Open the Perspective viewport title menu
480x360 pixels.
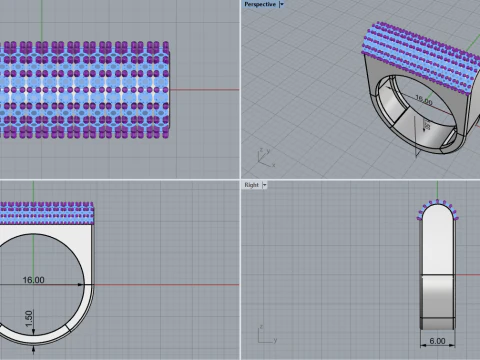tap(260, 4)
